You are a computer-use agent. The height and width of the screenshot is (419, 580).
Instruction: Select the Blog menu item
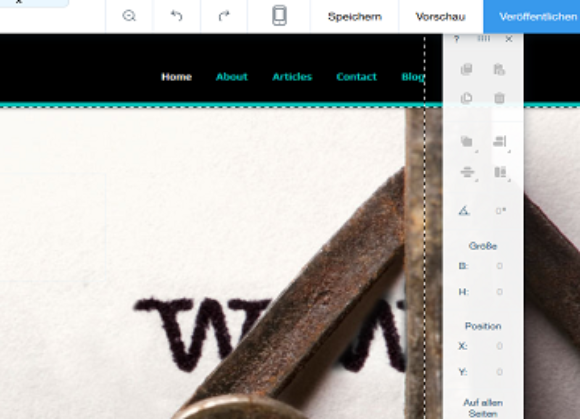(x=413, y=77)
